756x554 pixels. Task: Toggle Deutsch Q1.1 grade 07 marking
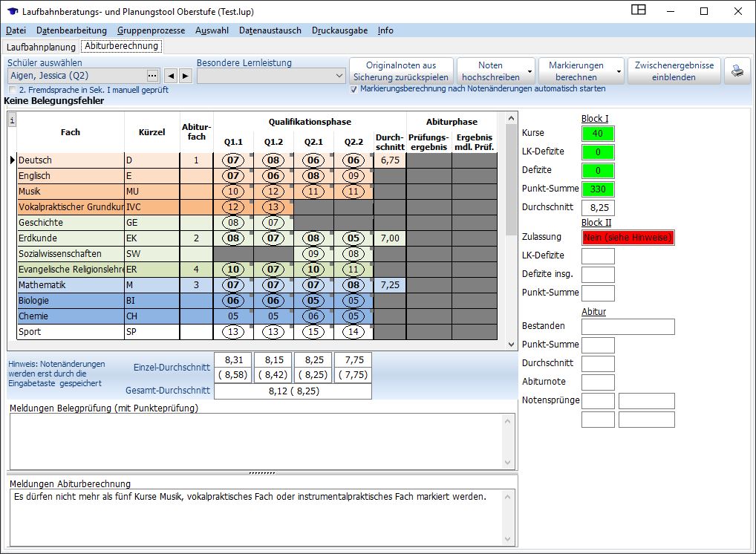tap(233, 160)
